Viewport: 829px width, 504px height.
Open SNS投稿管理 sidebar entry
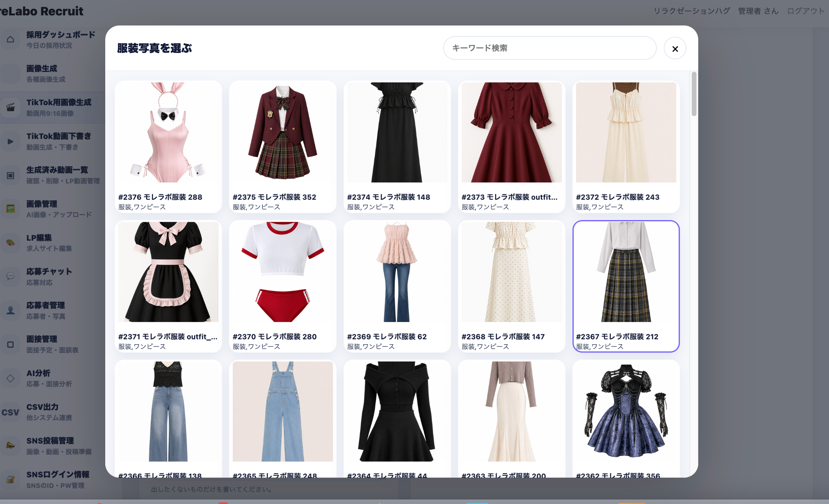(53, 446)
